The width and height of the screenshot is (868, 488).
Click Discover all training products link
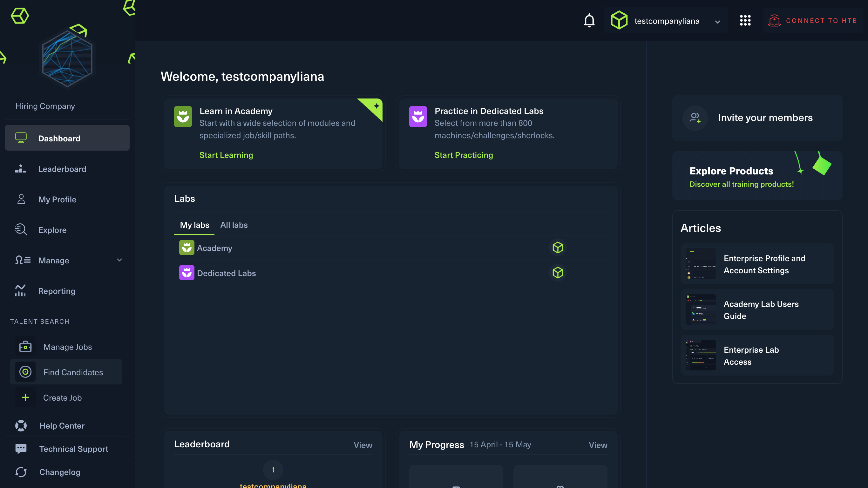click(x=741, y=184)
